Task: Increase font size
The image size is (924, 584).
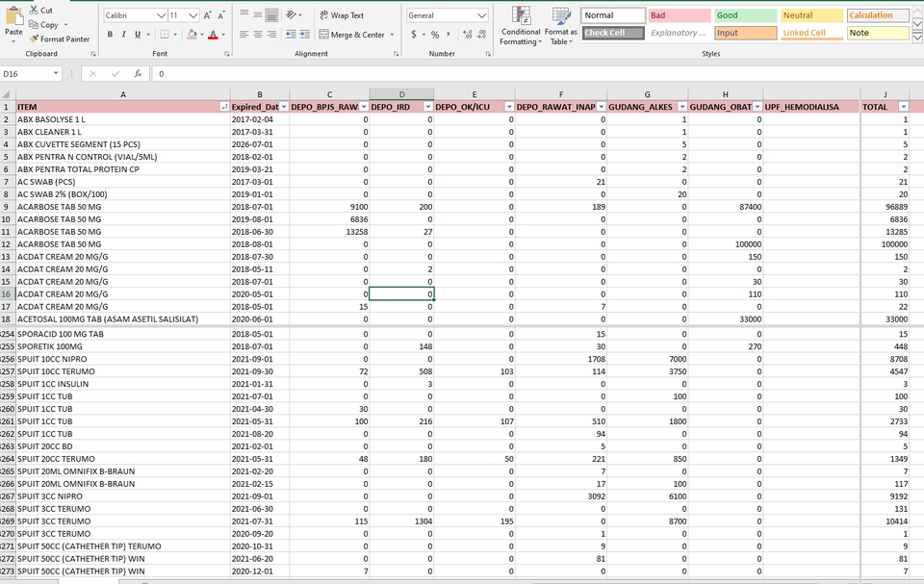Action: click(208, 15)
